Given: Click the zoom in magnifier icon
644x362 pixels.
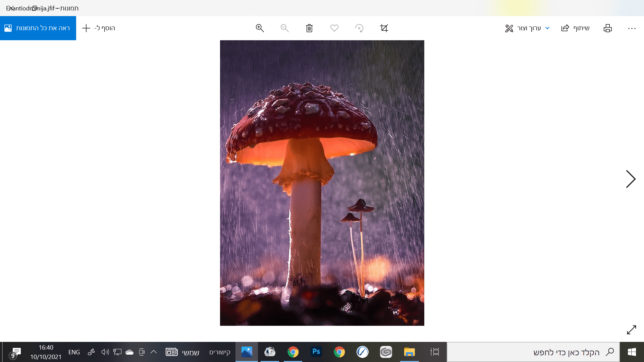Looking at the screenshot, I should 260,28.
